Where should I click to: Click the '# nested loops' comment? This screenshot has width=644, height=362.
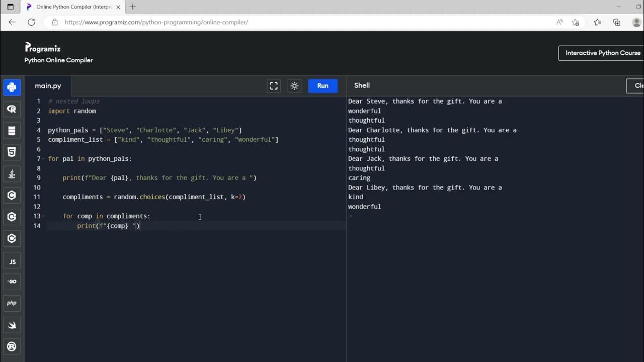click(74, 102)
